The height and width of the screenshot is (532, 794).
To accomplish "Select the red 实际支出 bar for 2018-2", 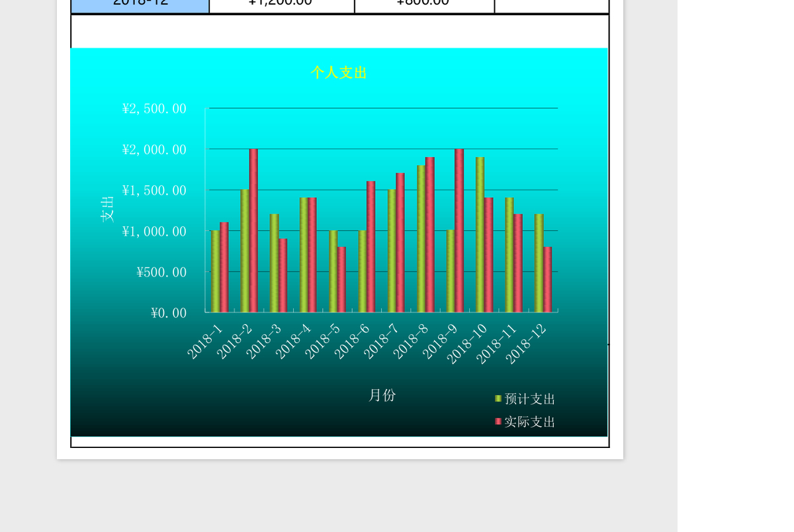I will 253,230.
